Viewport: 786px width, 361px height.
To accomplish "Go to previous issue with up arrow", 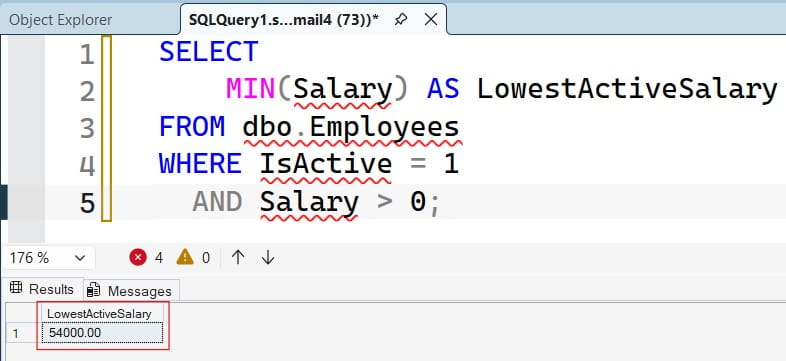I will (x=238, y=258).
